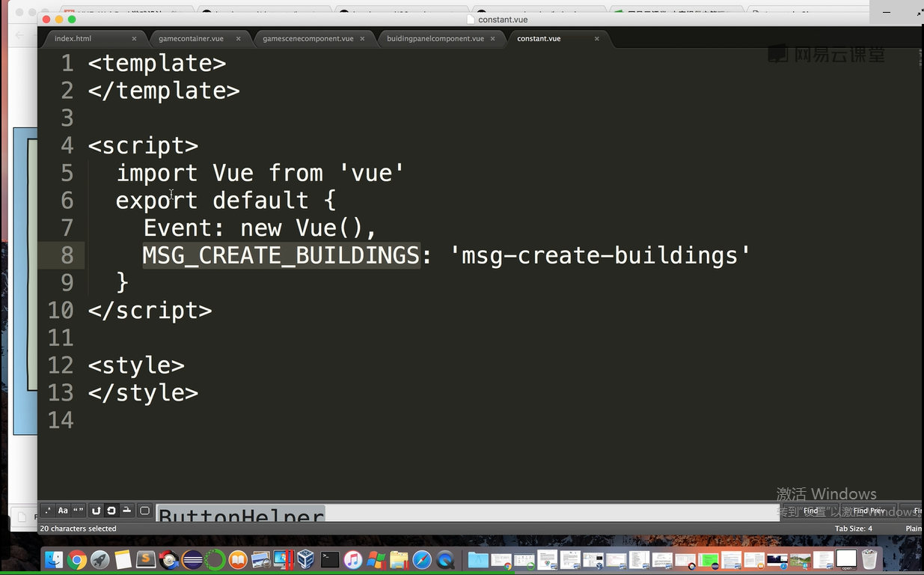Switch to gamescenecomponent.vue tab
The image size is (924, 575).
tap(308, 38)
